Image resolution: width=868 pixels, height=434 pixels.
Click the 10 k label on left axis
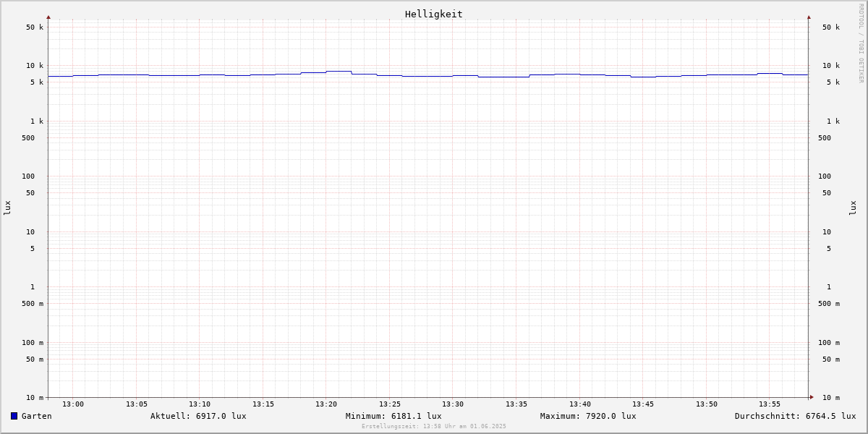[x=35, y=66]
